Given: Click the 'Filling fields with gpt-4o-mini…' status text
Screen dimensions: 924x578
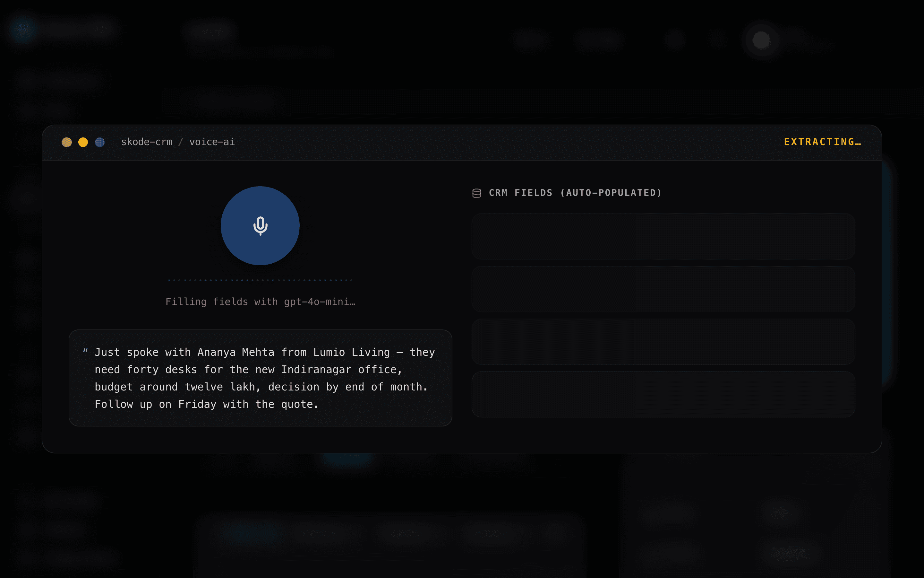Looking at the screenshot, I should (x=261, y=302).
